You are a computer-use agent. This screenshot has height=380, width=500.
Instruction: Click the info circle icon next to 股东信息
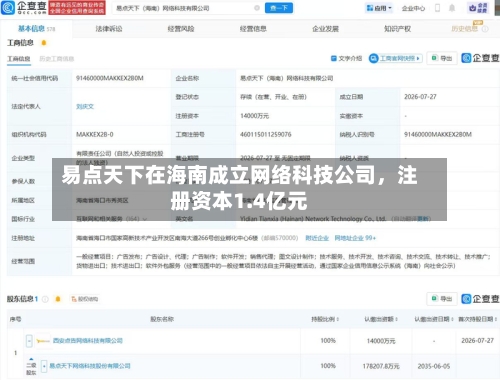coord(45,299)
